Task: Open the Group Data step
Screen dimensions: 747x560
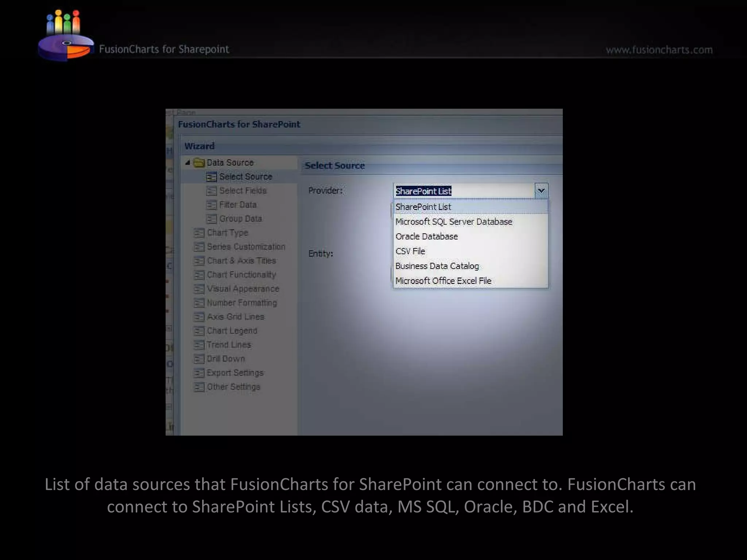Action: pyautogui.click(x=241, y=218)
